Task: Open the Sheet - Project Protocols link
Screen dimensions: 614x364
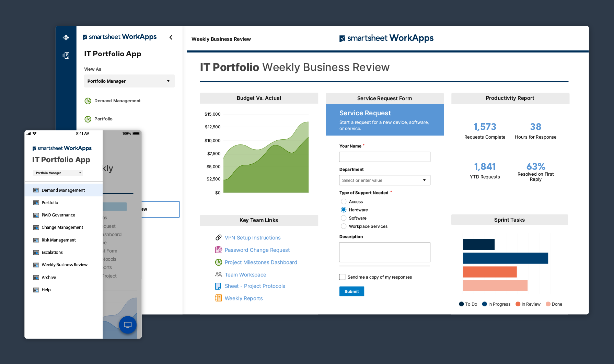Action: [255, 286]
